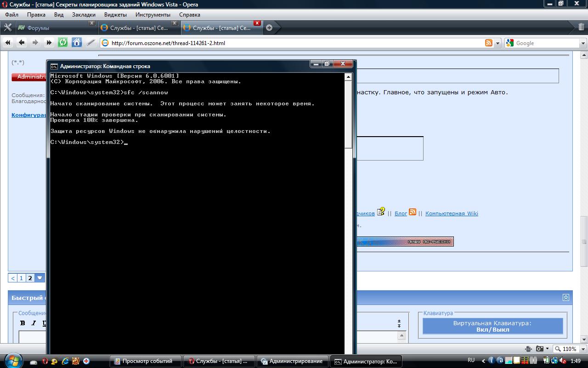Image resolution: width=588 pixels, height=368 pixels.
Task: Open a new tab with the plus button
Action: [x=269, y=28]
